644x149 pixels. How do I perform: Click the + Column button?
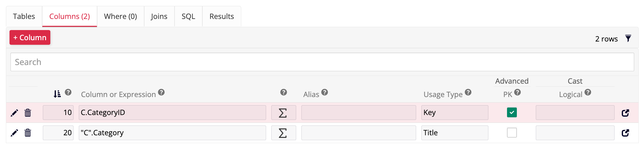(x=30, y=38)
